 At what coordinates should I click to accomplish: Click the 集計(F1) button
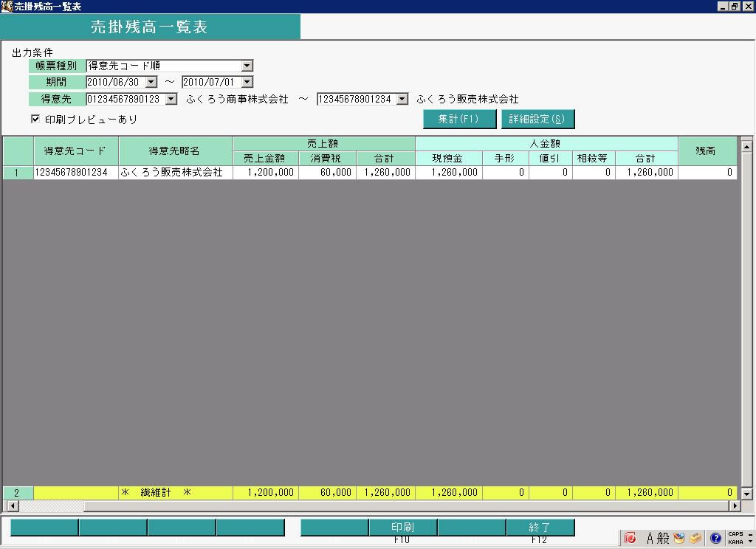(x=459, y=119)
